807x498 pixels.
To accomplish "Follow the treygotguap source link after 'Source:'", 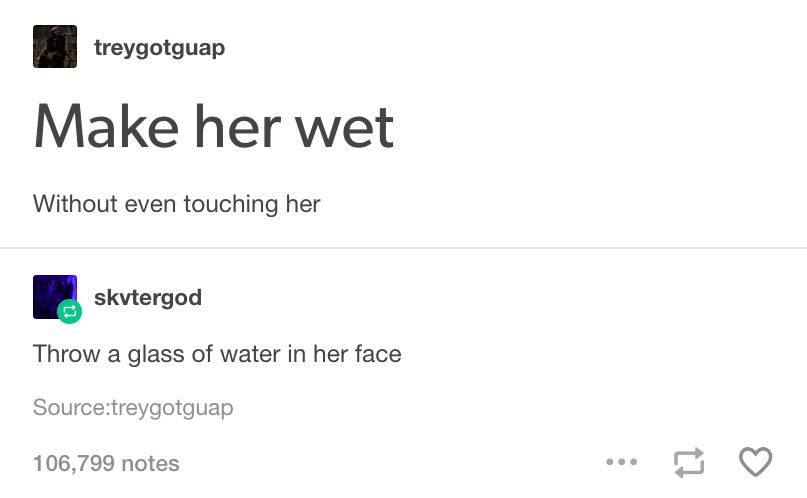I will point(172,407).
